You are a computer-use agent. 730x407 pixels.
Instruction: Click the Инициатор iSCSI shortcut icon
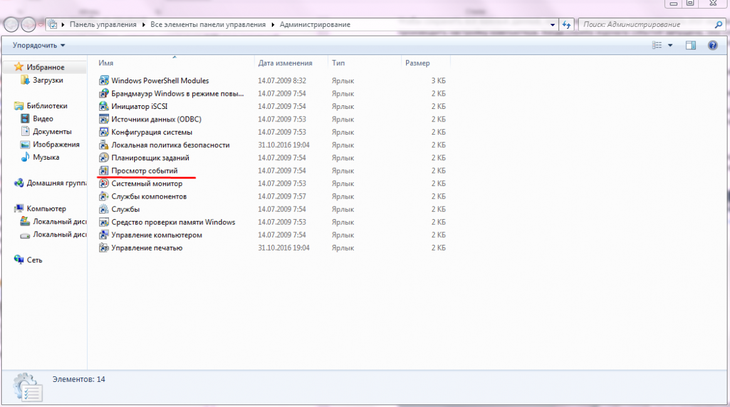(104, 106)
